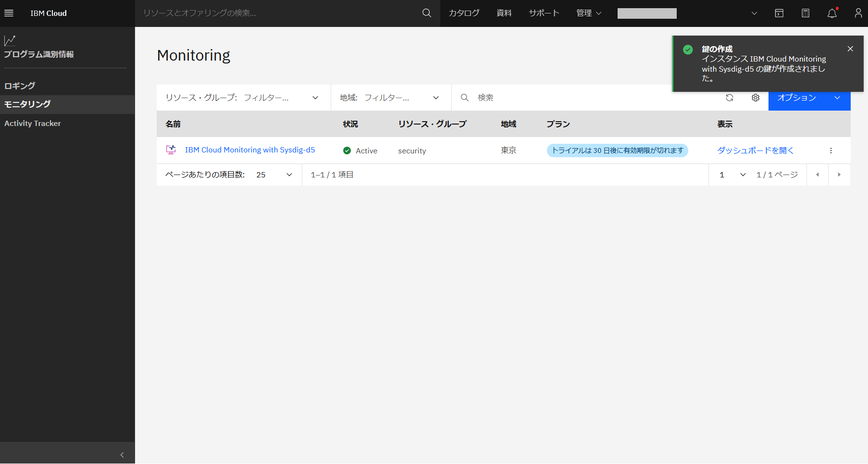868x464 pixels.
Task: Click the '1–1 / 1' items count text
Action: coord(332,175)
